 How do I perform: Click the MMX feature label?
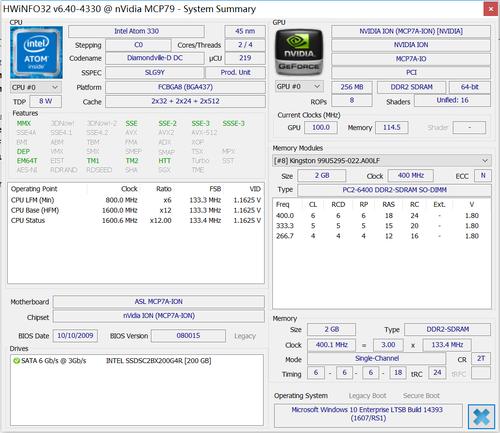tap(24, 123)
